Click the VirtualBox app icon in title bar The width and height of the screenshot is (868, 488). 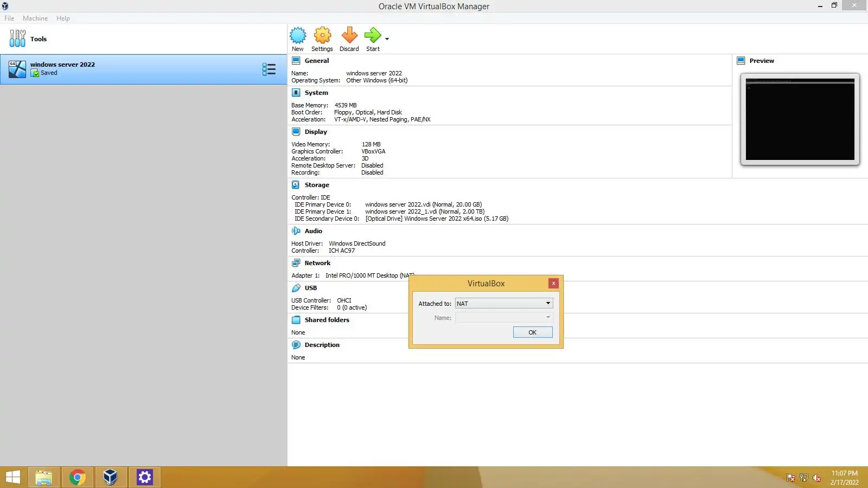point(5,6)
